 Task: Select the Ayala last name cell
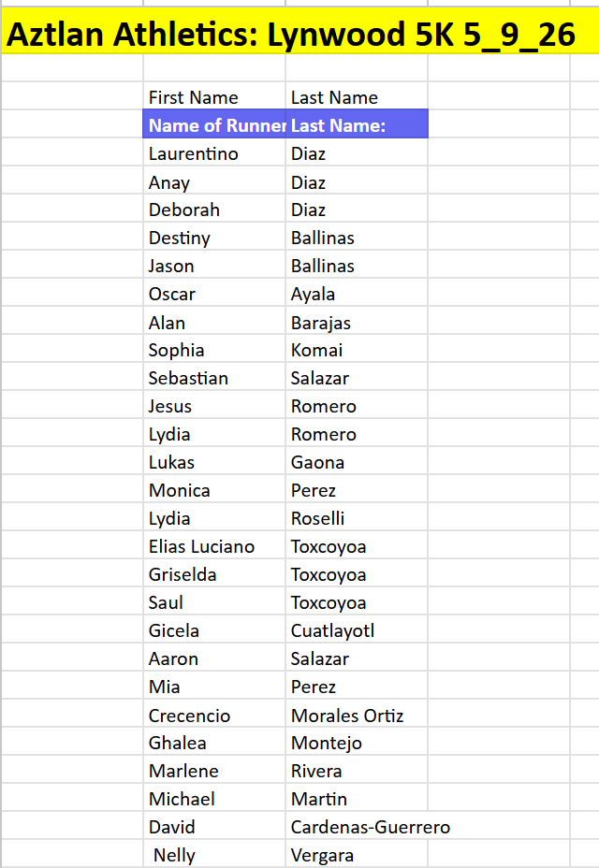(x=357, y=293)
